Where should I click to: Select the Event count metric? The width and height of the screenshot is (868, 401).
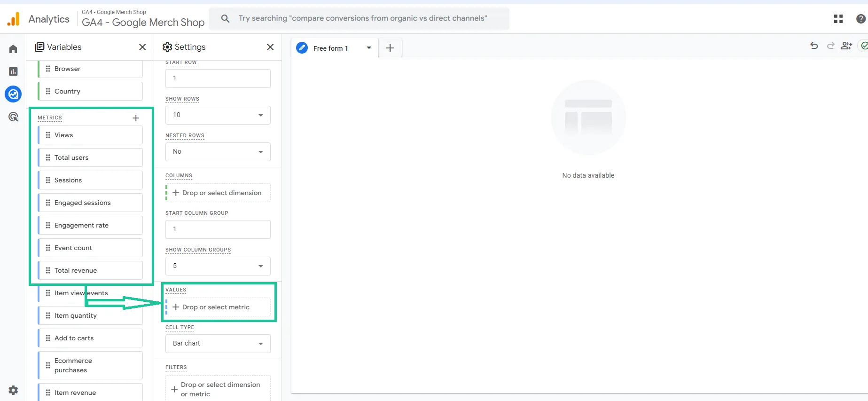point(90,248)
